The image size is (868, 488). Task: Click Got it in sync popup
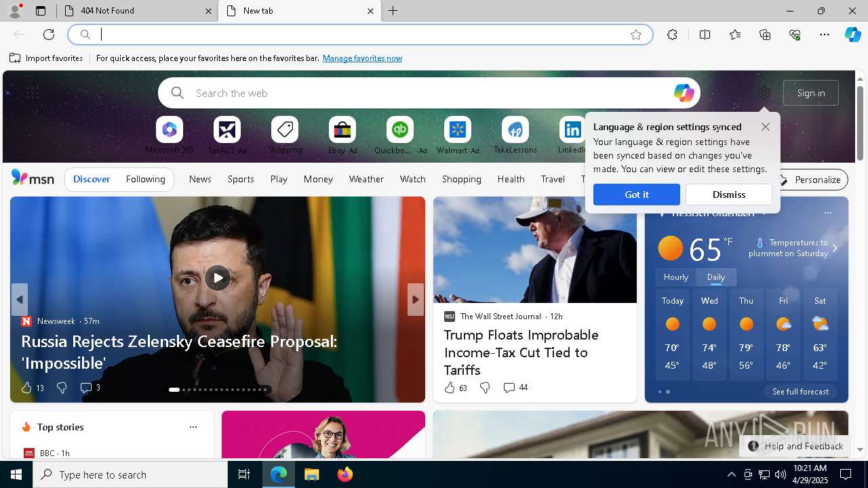[x=637, y=195]
